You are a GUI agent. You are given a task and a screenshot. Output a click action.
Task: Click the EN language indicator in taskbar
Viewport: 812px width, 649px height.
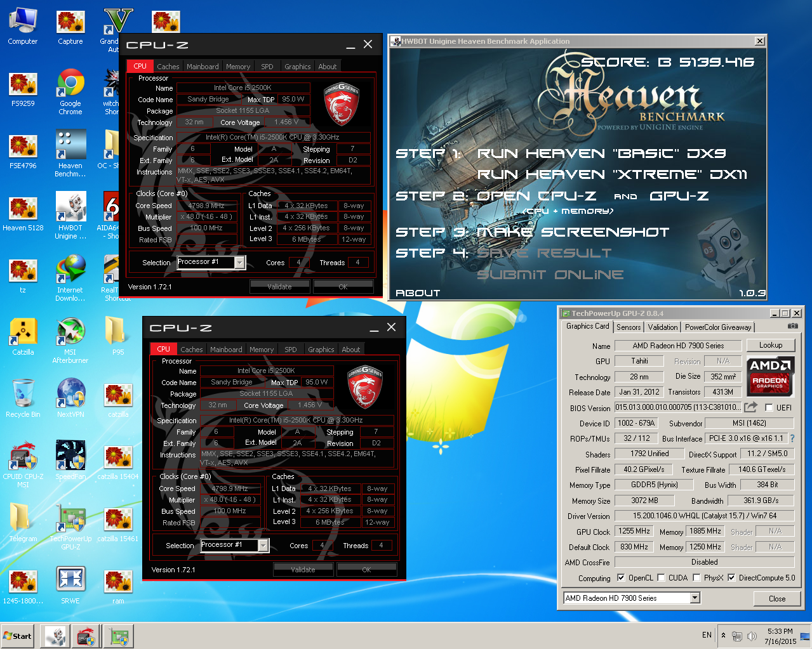point(707,635)
